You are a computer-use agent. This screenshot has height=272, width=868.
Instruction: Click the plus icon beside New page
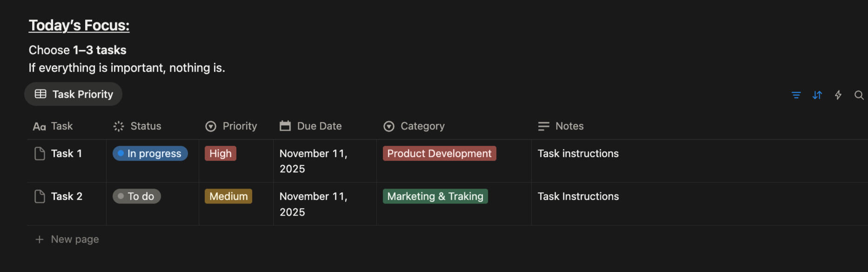tap(40, 239)
